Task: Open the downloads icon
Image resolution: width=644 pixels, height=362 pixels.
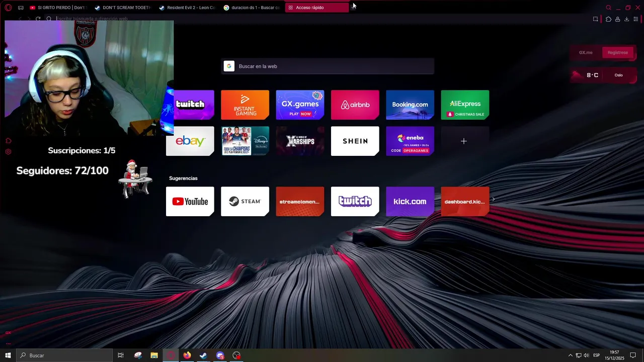Action: tap(626, 19)
